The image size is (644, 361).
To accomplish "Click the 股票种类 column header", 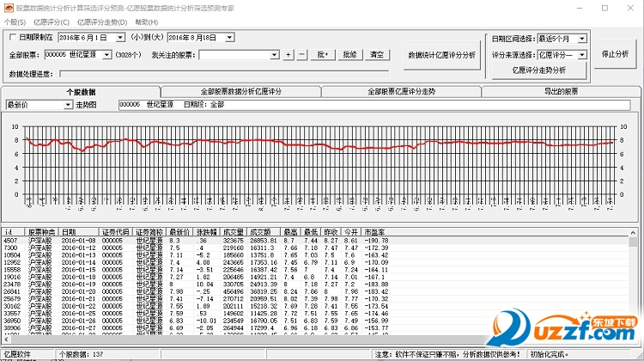I will (x=41, y=232).
